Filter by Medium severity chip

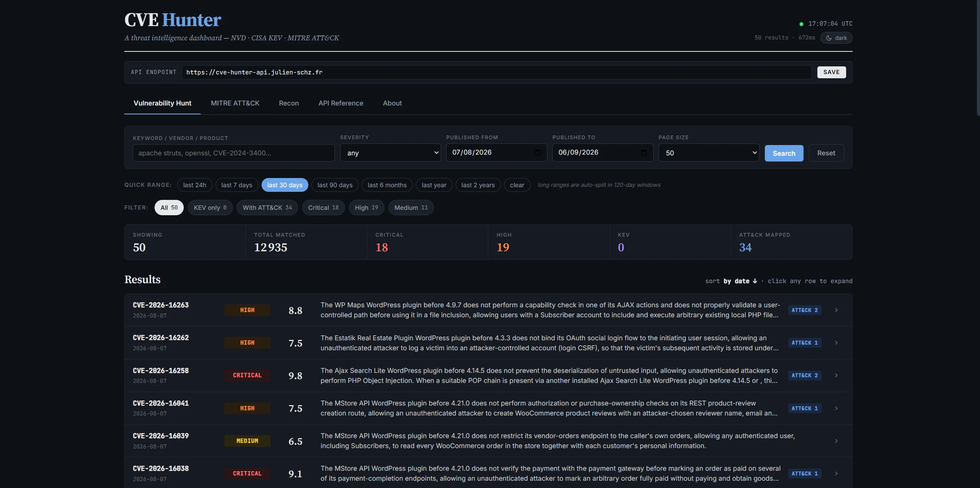(411, 208)
